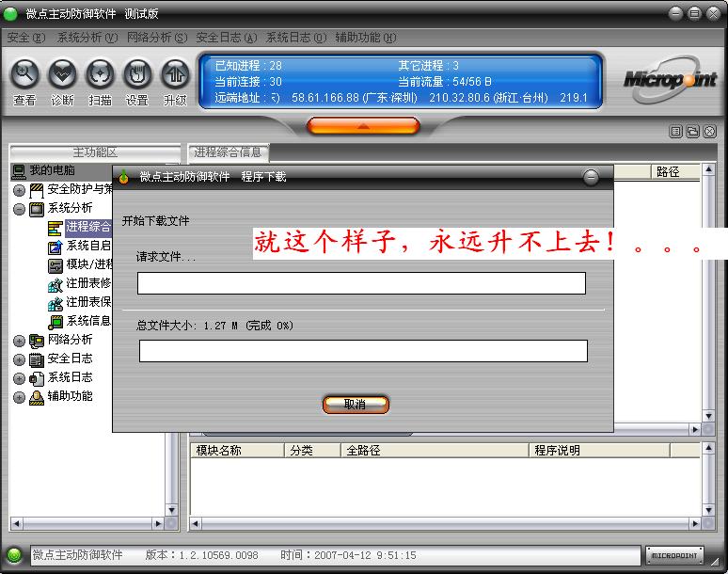
Task: Click the MICROPOINT status bar button
Action: [x=674, y=555]
